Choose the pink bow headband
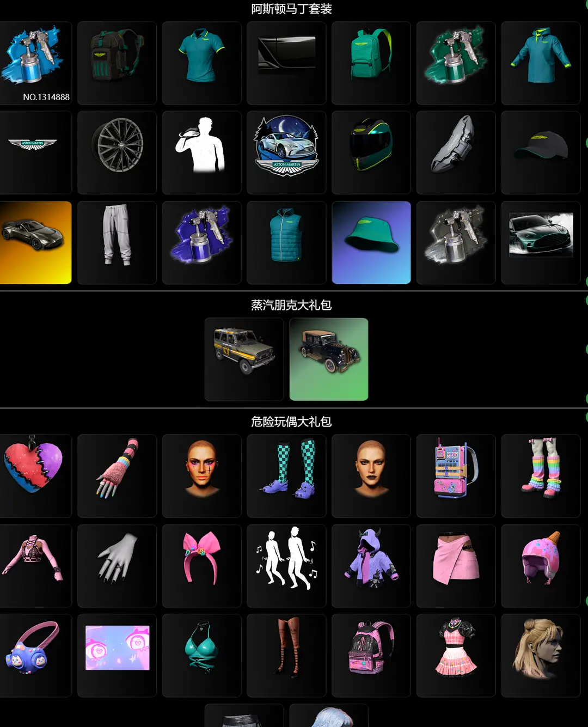 201,565
